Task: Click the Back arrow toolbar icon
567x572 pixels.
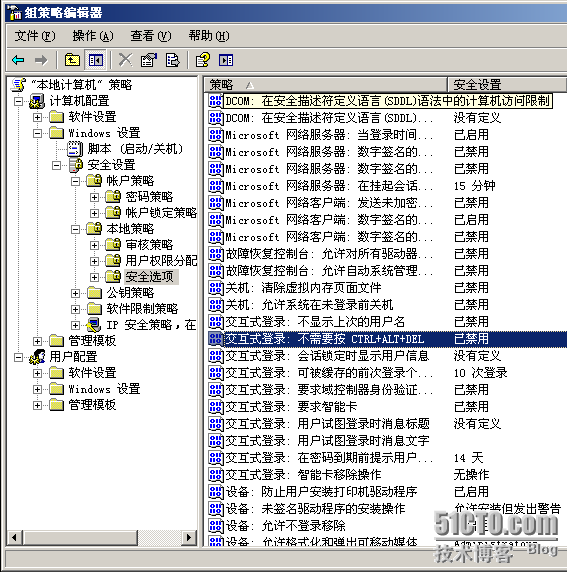Action: click(x=18, y=60)
